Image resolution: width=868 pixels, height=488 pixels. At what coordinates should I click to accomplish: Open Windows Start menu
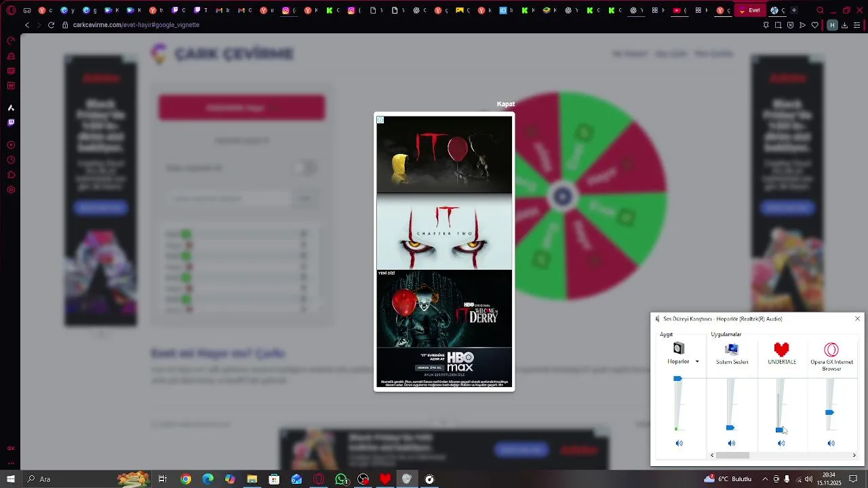[10, 479]
